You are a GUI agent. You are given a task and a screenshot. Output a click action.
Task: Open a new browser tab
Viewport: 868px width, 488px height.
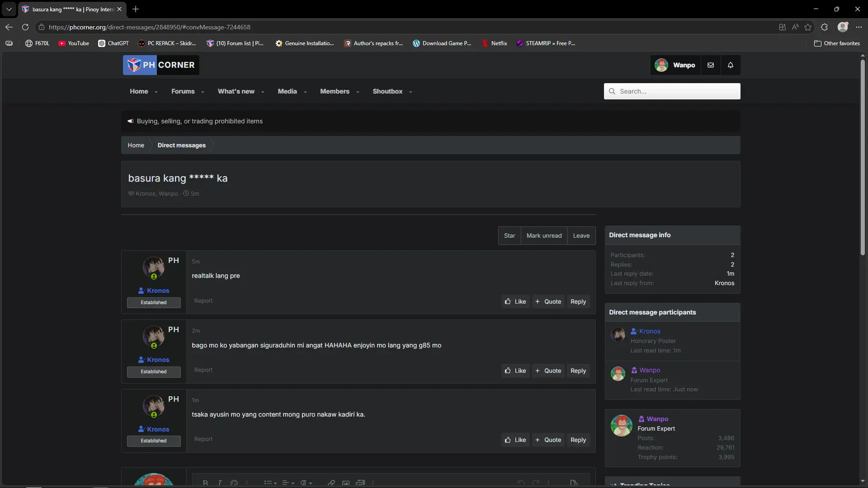[136, 9]
